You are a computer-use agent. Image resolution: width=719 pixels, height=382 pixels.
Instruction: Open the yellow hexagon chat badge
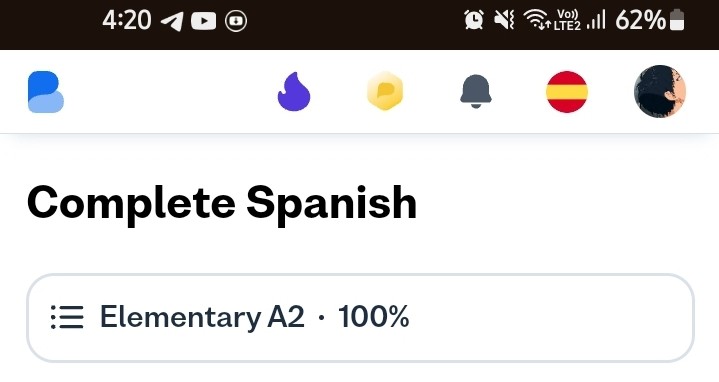[385, 91]
